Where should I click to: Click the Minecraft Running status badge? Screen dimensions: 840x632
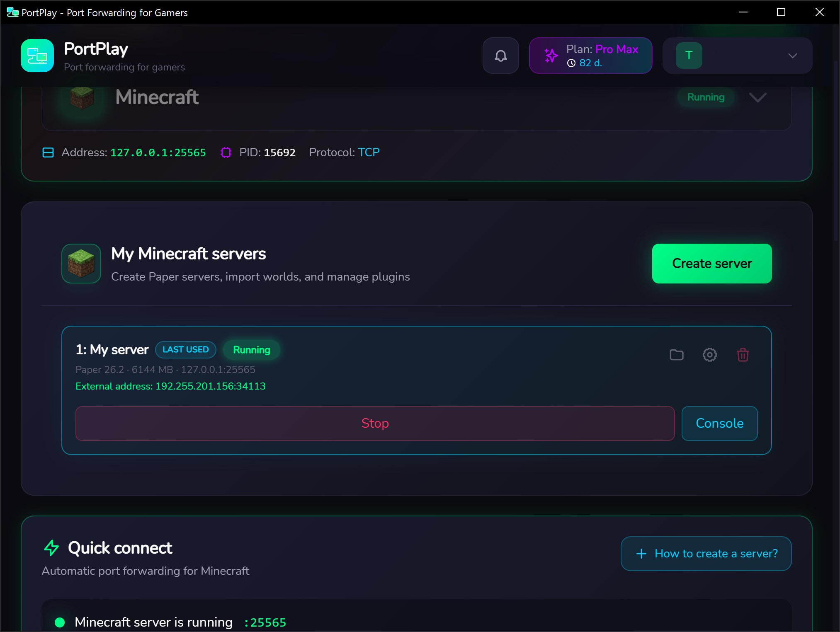tap(706, 97)
